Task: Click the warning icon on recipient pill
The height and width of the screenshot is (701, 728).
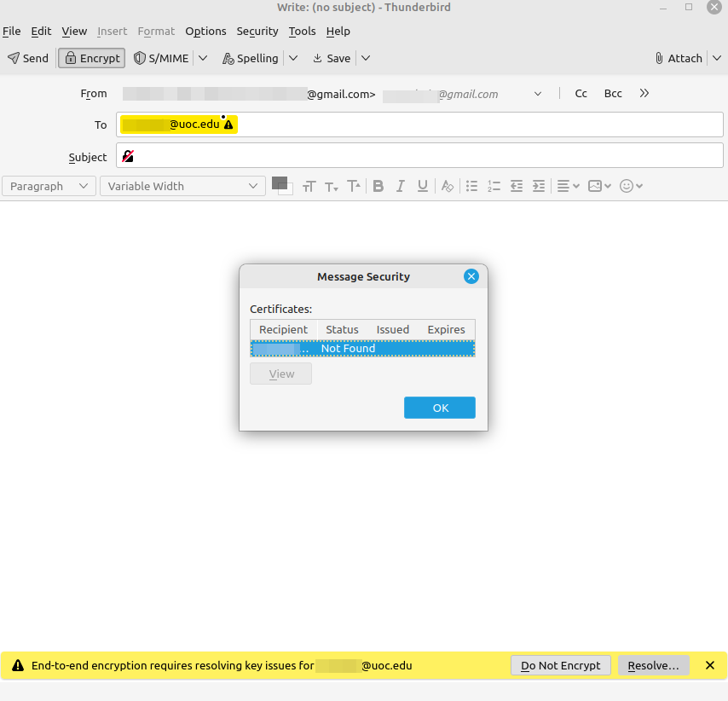Action: [228, 125]
